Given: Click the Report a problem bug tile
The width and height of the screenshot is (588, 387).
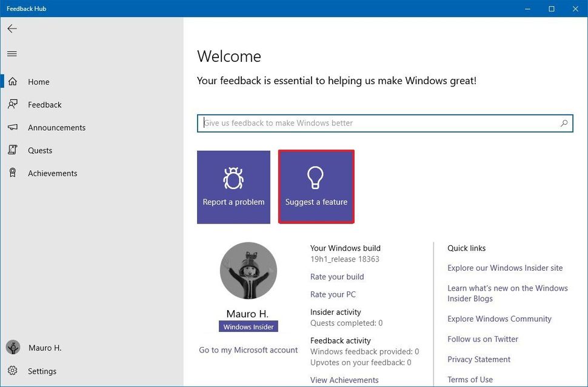Looking at the screenshot, I should pyautogui.click(x=233, y=187).
